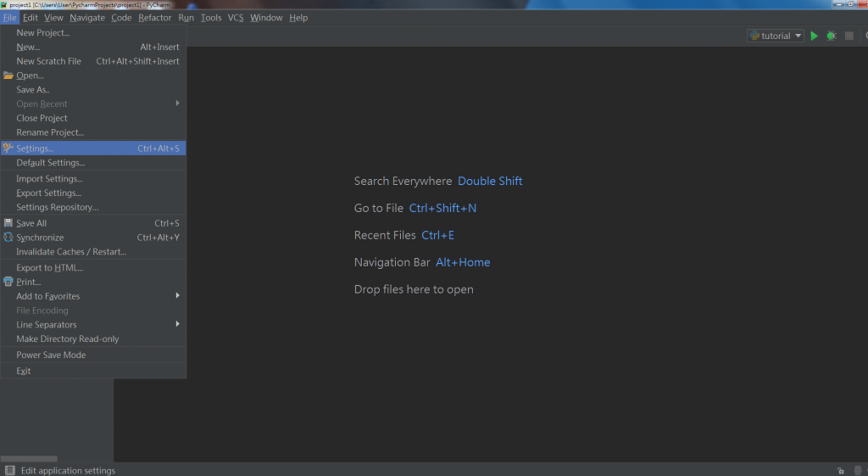Open the Run menu

[186, 18]
